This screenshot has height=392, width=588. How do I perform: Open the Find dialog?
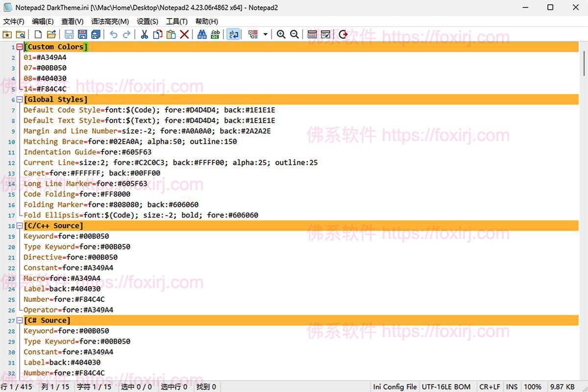point(202,34)
